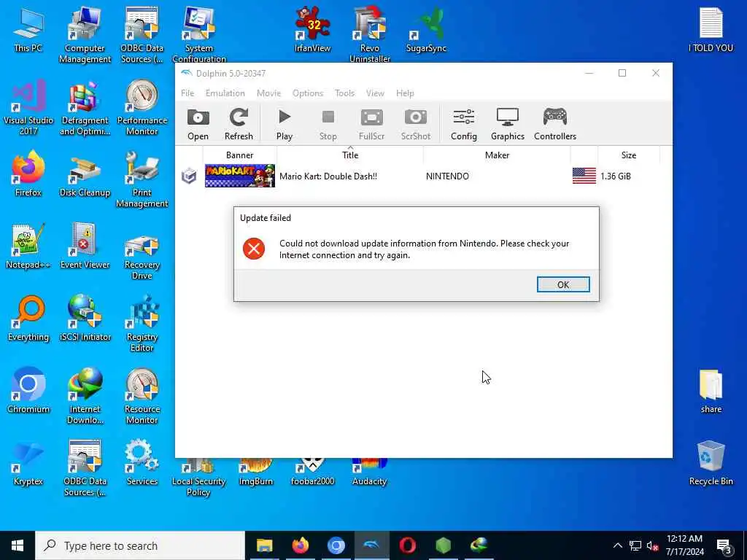747x560 pixels.
Task: Select the This PC desktop icon
Action: pos(28,29)
